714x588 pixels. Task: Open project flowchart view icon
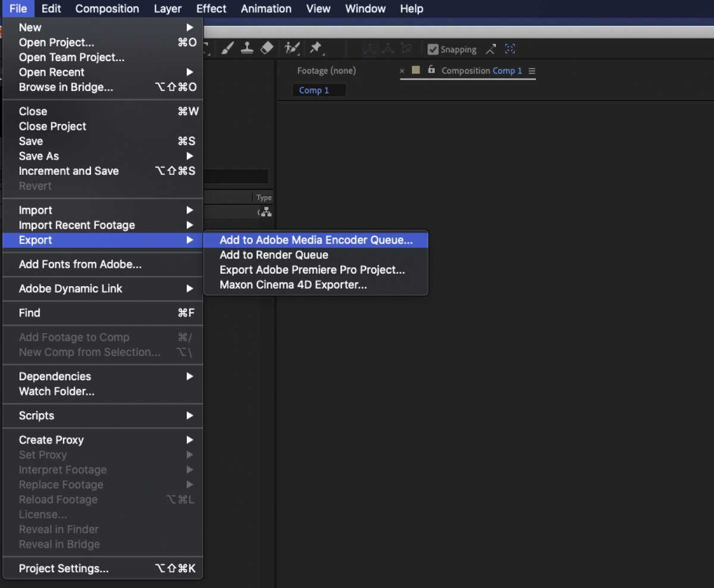coord(265,212)
